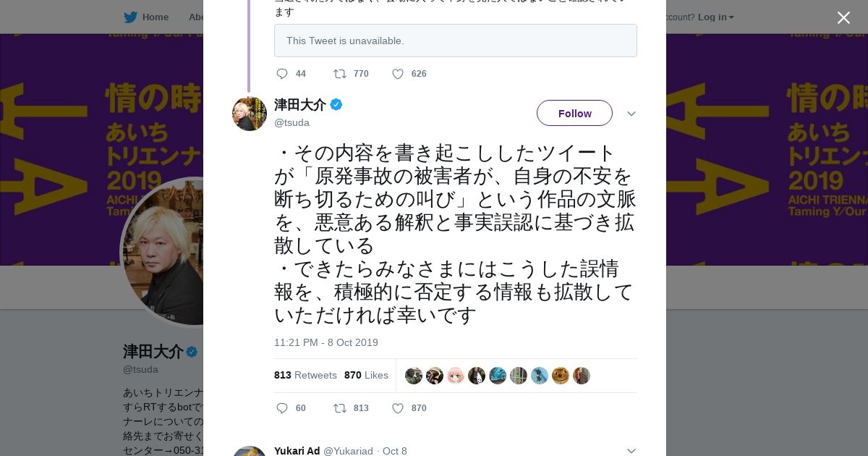Open the tweet timestamp 8 Oct 2019

coord(325,342)
